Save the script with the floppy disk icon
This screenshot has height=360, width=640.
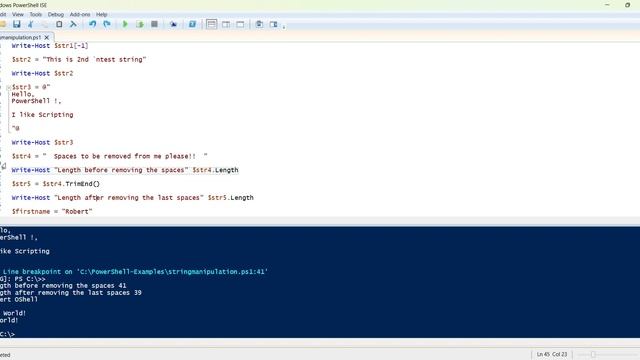click(x=16, y=24)
